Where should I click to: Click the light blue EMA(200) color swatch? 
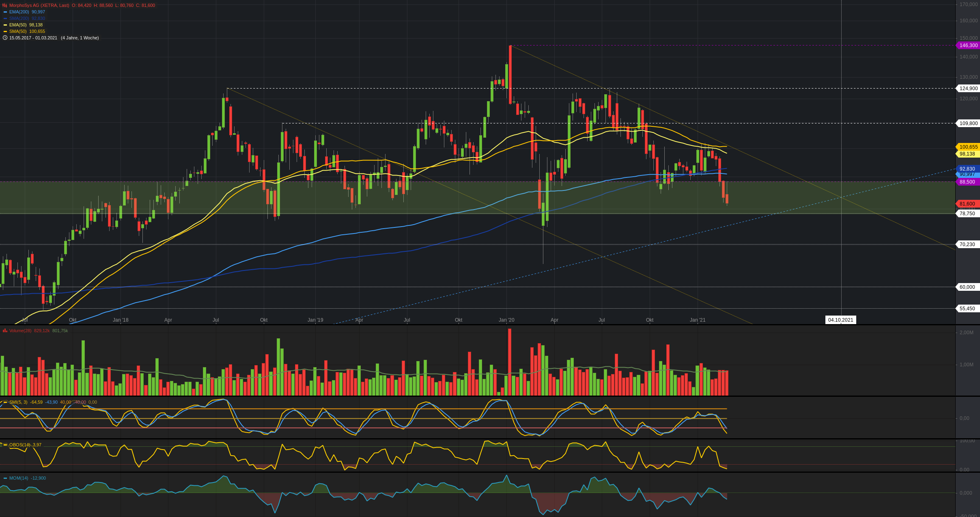click(x=5, y=12)
